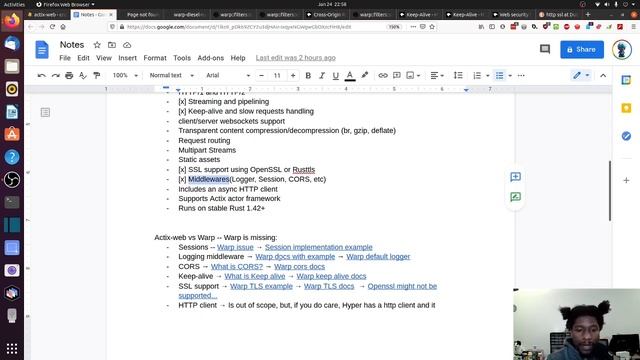Viewport: 640px width, 360px height.
Task: Open 'Warp keep alive docs' link
Action: pyautogui.click(x=331, y=276)
